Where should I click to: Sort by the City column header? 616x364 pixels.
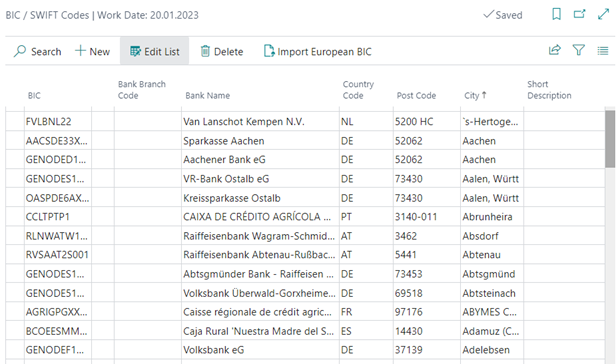(475, 95)
